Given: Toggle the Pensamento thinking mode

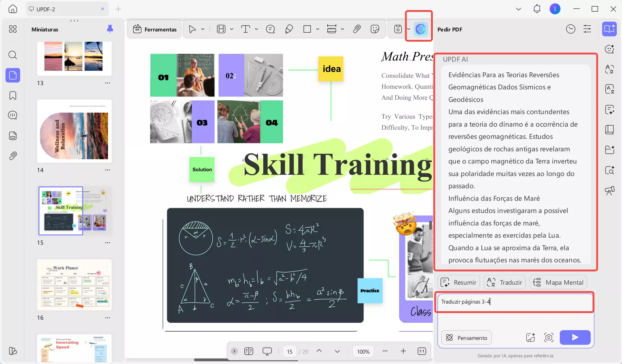Looking at the screenshot, I should click(x=466, y=338).
